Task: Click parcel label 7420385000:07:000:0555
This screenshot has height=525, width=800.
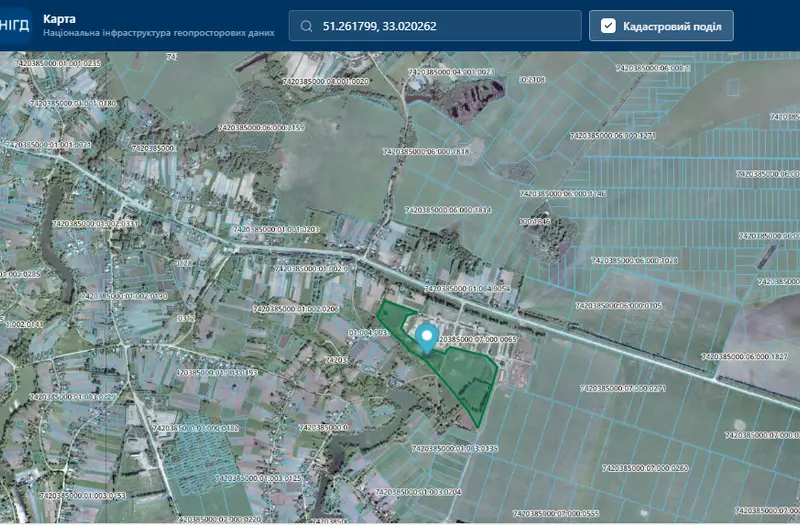Action: pos(556,513)
